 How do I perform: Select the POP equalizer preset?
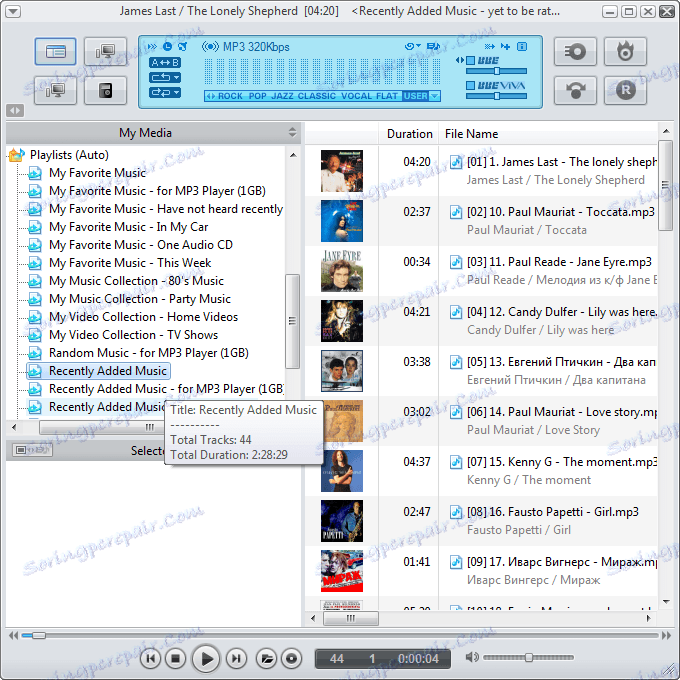tap(257, 96)
